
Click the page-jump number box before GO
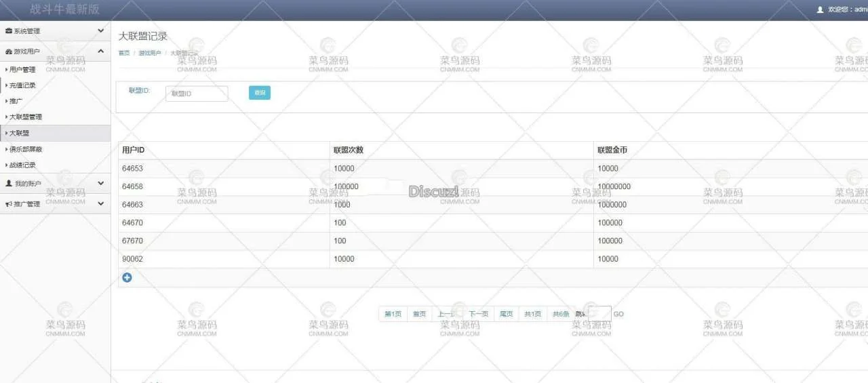click(599, 314)
